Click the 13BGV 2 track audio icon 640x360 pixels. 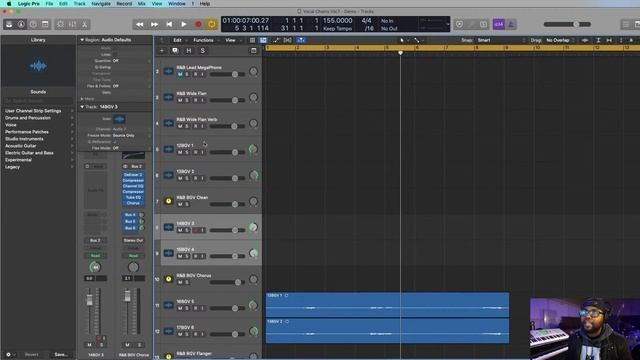(x=168, y=175)
